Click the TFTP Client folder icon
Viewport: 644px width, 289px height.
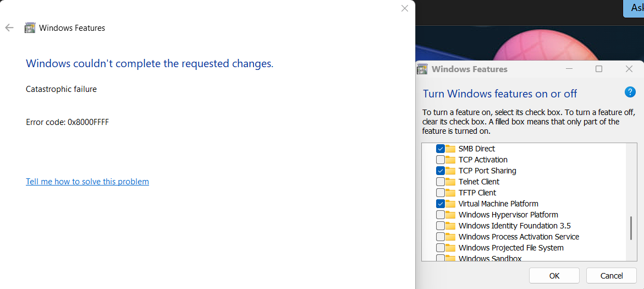450,193
